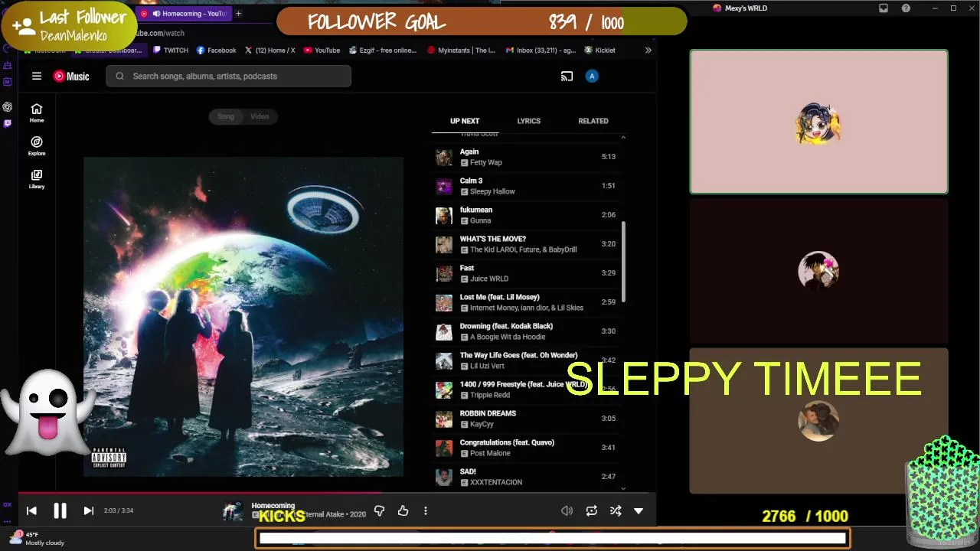Toggle repeat mode

click(x=591, y=510)
